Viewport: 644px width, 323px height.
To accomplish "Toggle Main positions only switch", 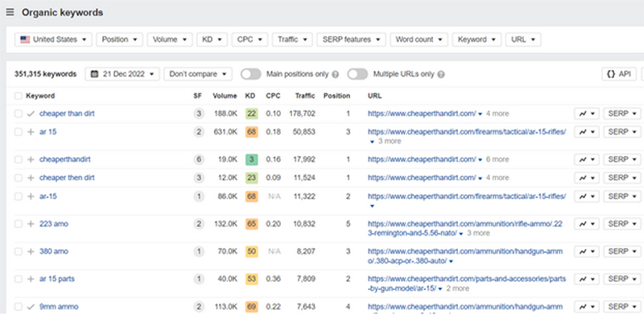I will [x=251, y=74].
